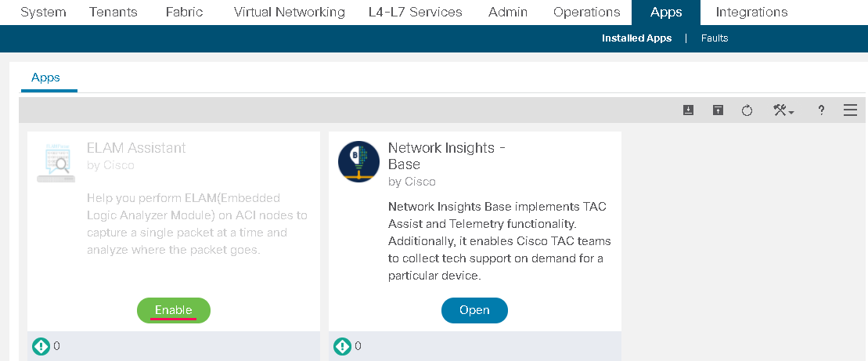Open Virtual Networking menu

coord(290,13)
